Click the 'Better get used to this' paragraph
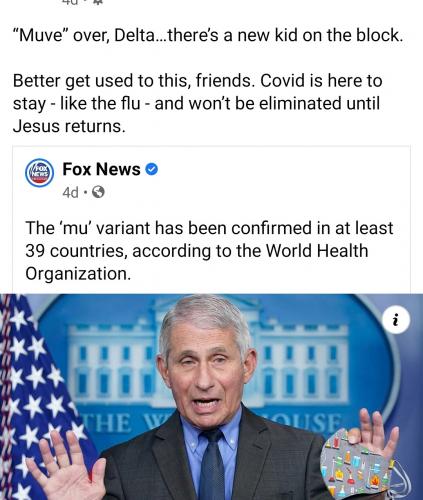Image resolution: width=423 pixels, height=500 pixels. click(x=197, y=103)
